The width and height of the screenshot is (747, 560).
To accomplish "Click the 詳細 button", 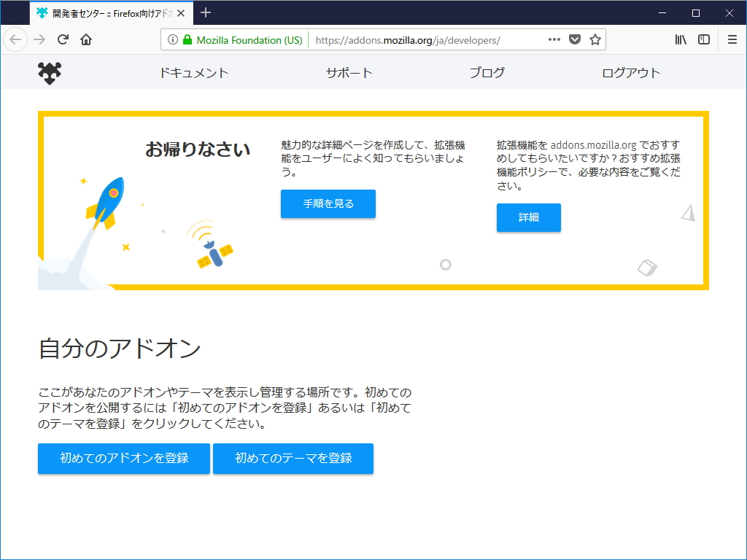I will (528, 217).
